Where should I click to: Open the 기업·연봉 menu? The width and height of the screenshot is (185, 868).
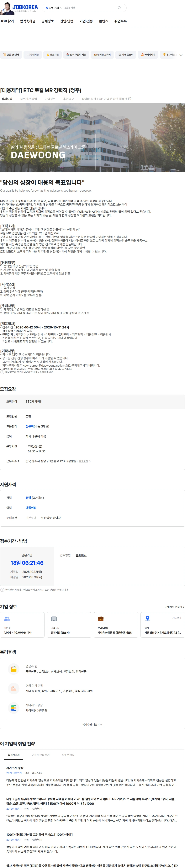[x=86, y=21]
